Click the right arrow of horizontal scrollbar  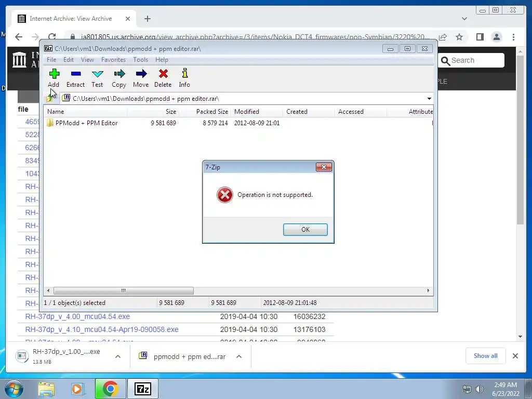coord(428,290)
